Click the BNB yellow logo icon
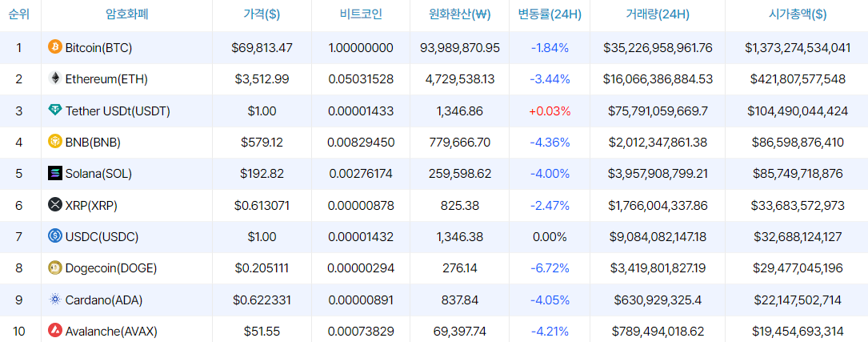The image size is (868, 342). 55,142
